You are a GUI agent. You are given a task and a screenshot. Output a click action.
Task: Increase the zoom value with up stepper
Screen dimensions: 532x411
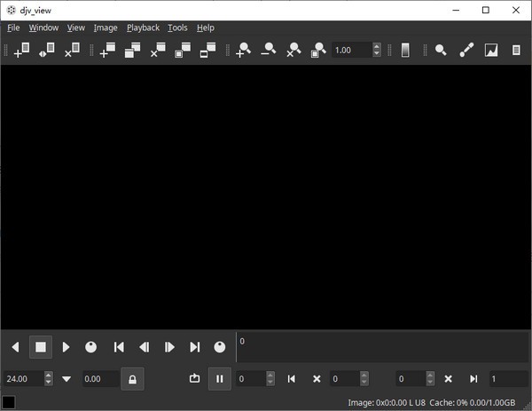(377, 46)
